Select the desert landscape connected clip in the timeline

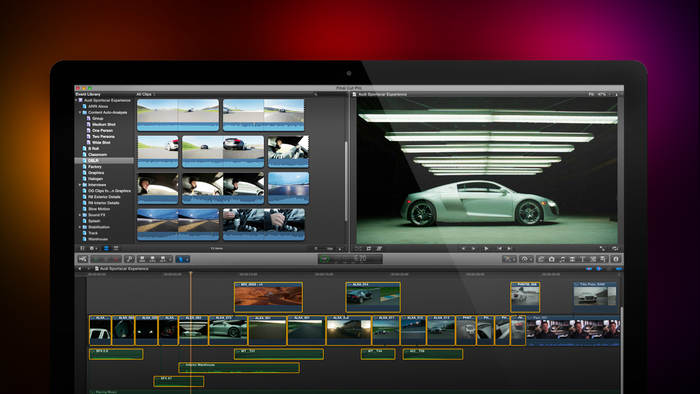[268, 297]
